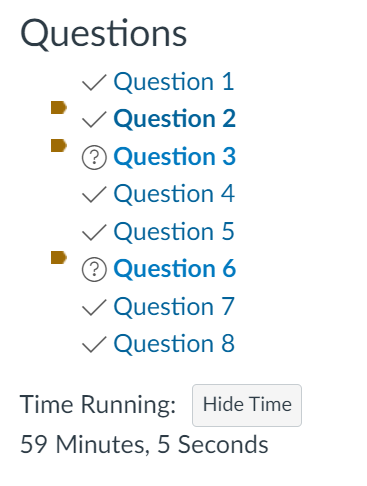Viewport: 367px width, 486px height.
Task: Go to the unanswered Question 6 link
Action: tap(175, 269)
